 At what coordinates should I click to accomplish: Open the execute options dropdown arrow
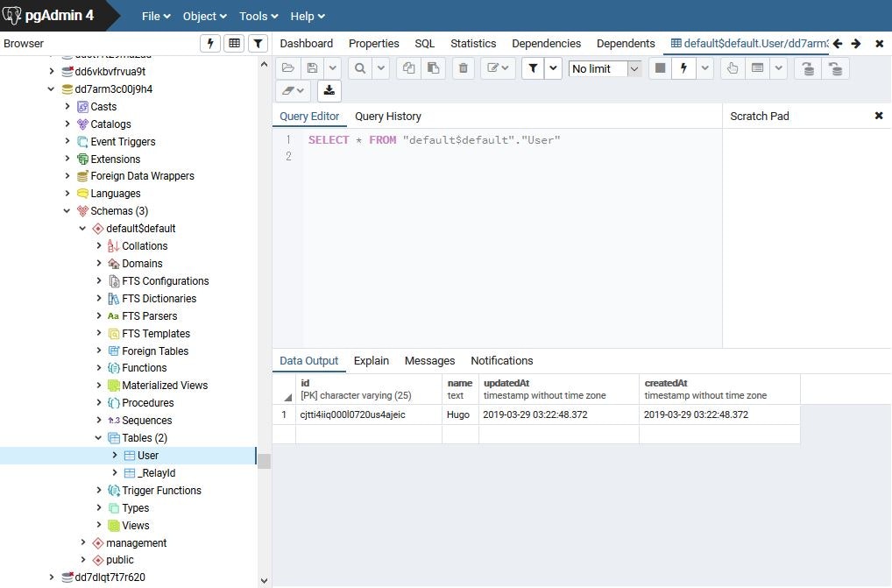pos(704,68)
